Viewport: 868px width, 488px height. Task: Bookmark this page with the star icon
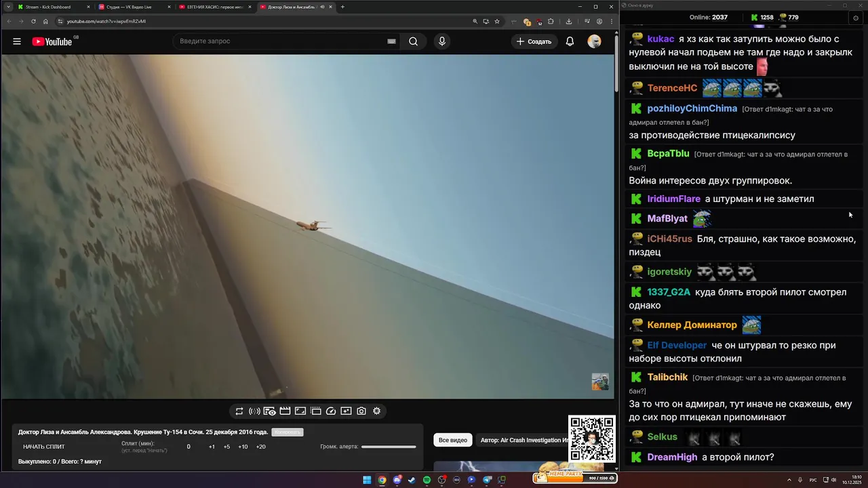pos(497,21)
